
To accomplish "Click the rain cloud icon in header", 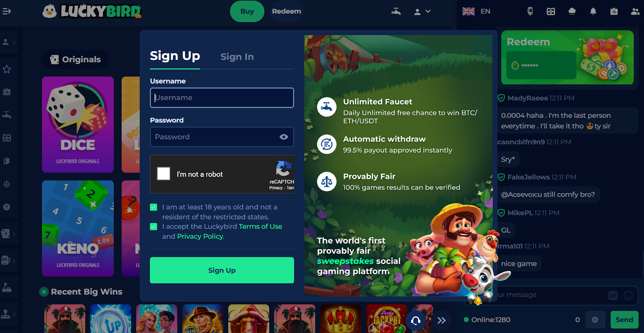I will pyautogui.click(x=572, y=11).
